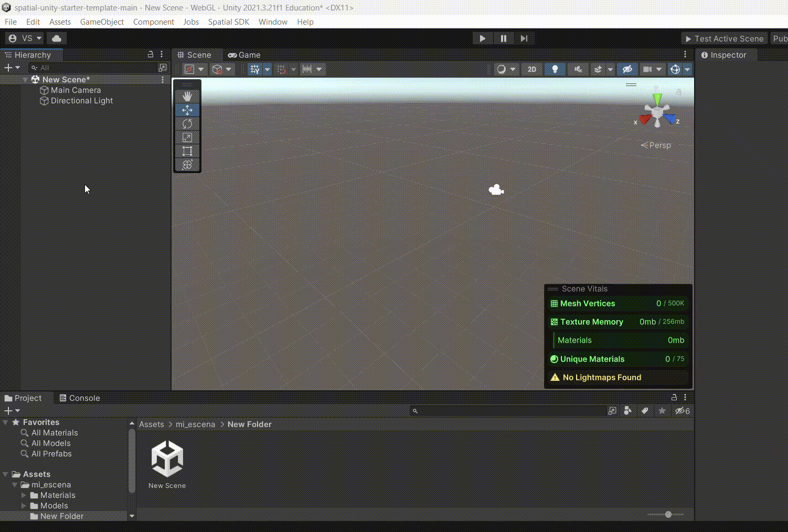Click the Test Active Scene button

[724, 39]
